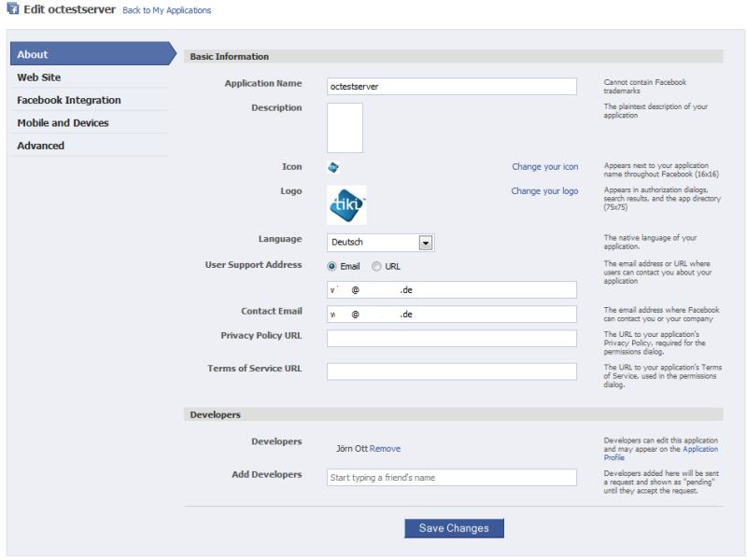The image size is (747, 560).
Task: Click the small tiki application icon
Action: [x=333, y=167]
